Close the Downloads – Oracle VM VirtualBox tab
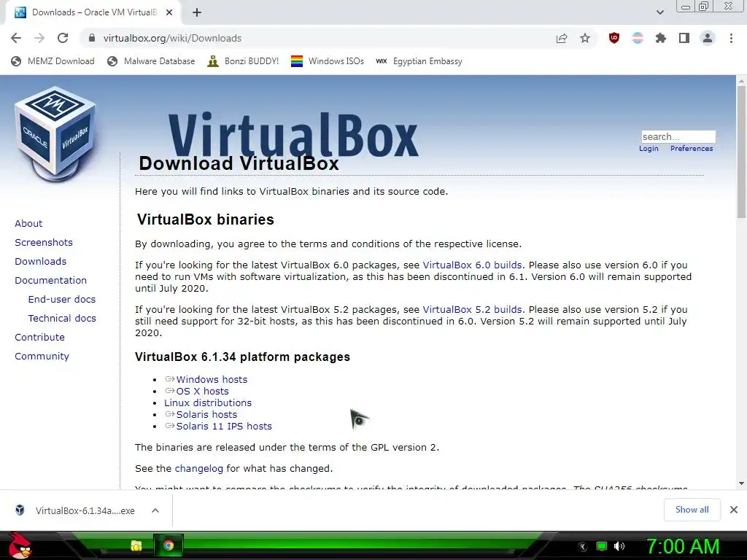 [169, 13]
